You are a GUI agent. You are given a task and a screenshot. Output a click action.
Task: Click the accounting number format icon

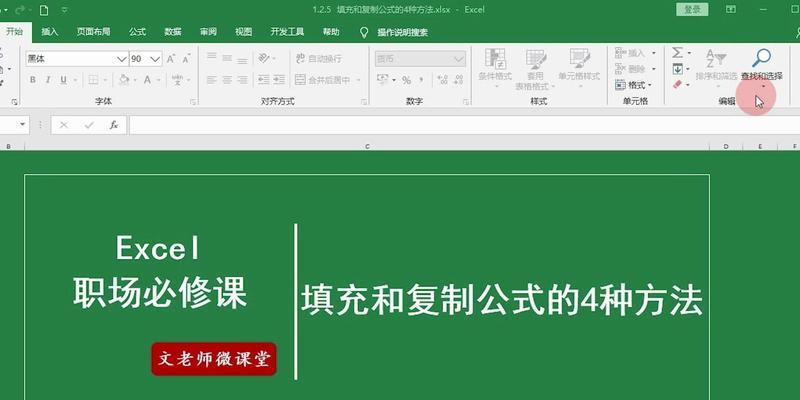tap(382, 80)
